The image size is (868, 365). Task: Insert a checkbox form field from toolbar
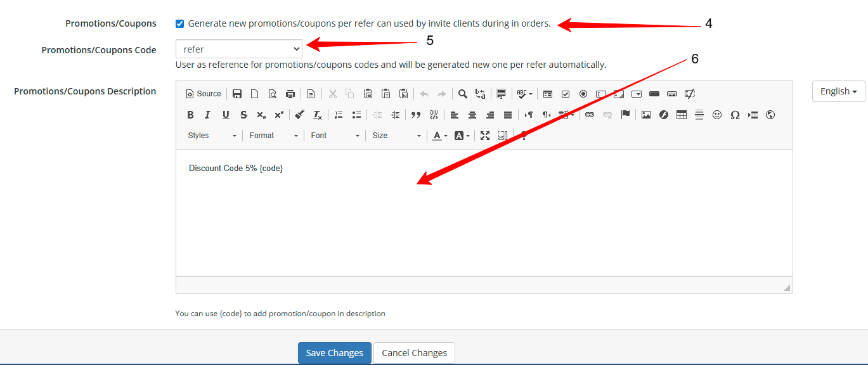[x=566, y=94]
